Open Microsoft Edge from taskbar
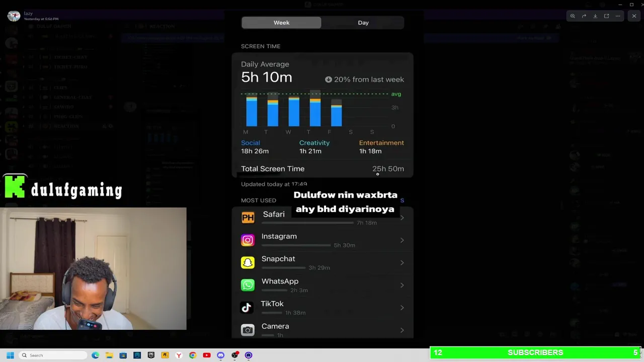644x362 pixels. pos(95,355)
